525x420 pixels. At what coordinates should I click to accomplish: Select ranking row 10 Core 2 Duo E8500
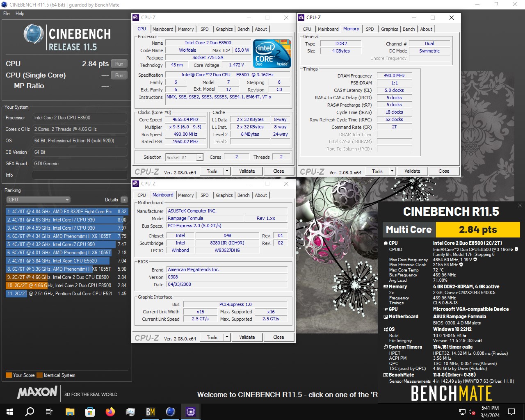[67, 285]
